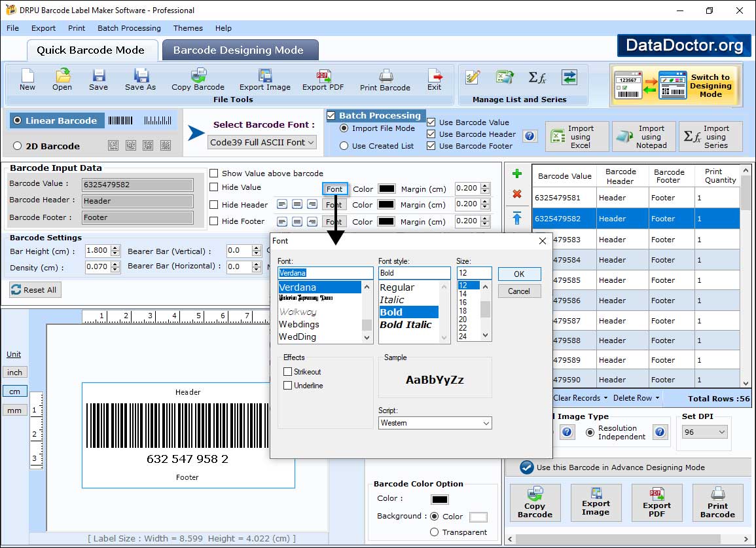Switch to Quick Barcode Mode tab

(92, 50)
